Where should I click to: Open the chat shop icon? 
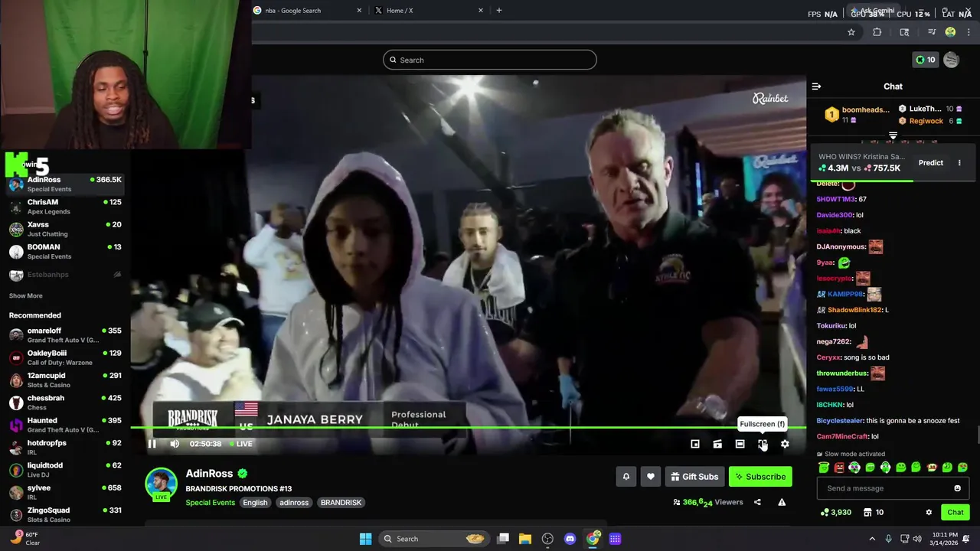pos(867,512)
